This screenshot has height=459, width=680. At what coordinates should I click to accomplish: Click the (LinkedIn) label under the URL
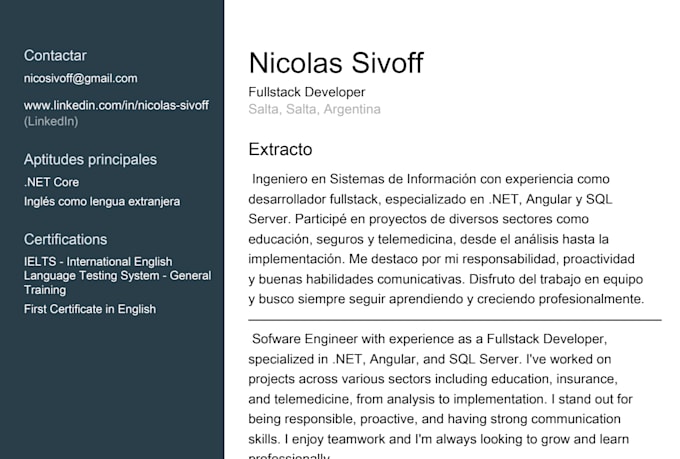(x=51, y=121)
